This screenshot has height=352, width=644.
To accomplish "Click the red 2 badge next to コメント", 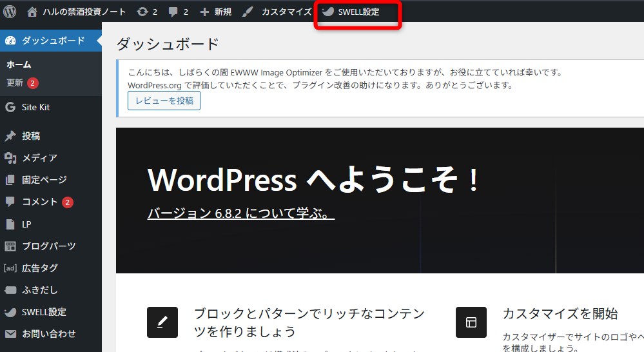I will pyautogui.click(x=67, y=202).
